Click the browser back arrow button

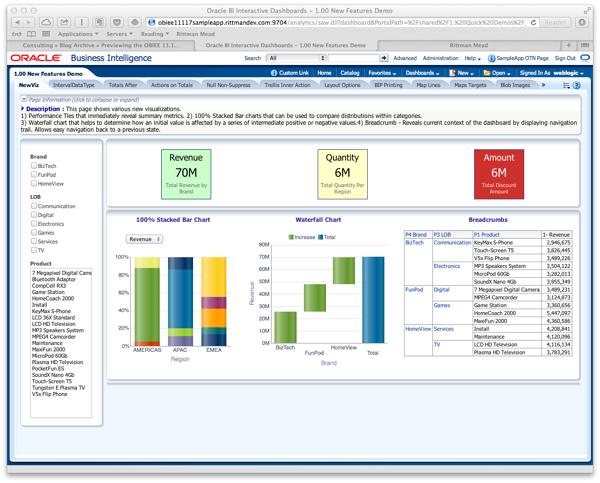point(17,23)
